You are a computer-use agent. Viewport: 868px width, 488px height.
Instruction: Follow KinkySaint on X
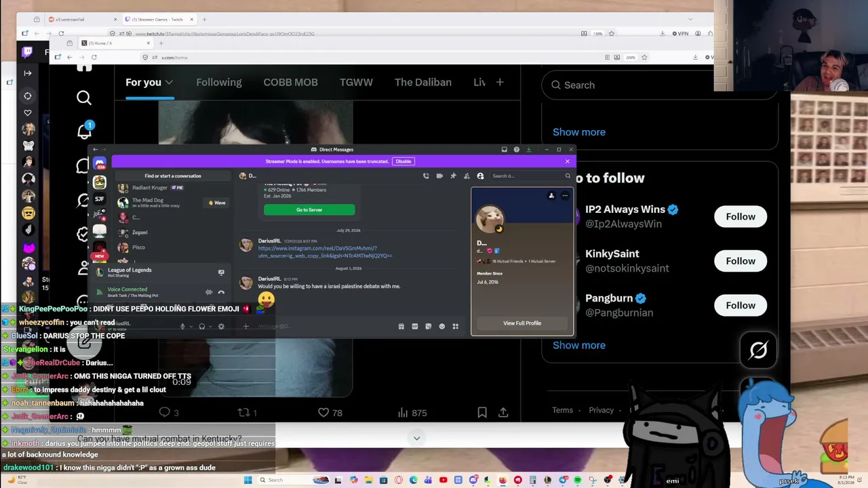coord(741,261)
